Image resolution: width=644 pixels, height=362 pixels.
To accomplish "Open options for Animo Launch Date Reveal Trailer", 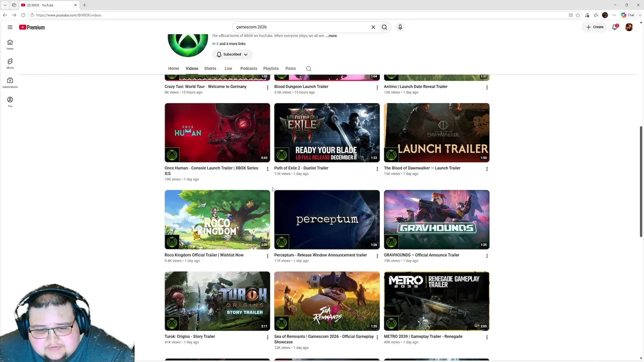I will pyautogui.click(x=487, y=87).
